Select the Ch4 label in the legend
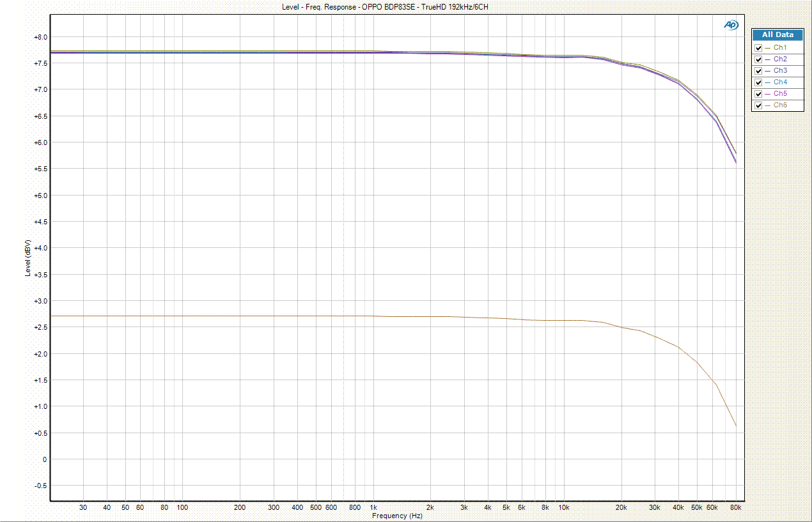The width and height of the screenshot is (812, 522). 780,82
